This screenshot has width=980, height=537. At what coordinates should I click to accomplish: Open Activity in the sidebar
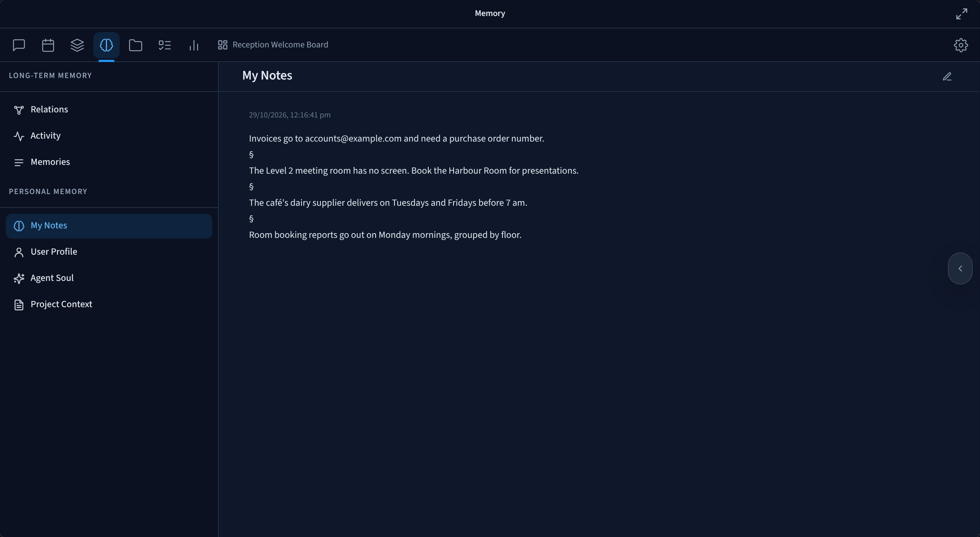coord(109,136)
